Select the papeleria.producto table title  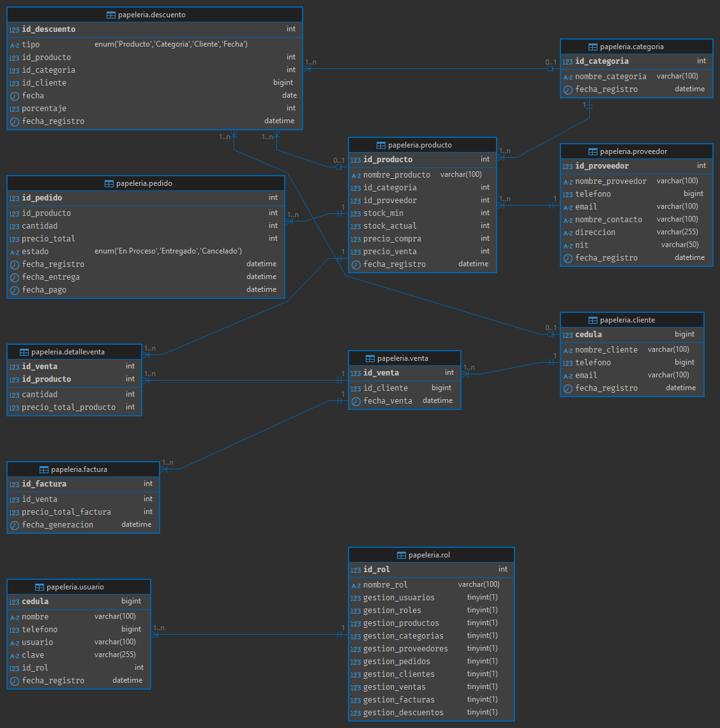[x=419, y=146]
